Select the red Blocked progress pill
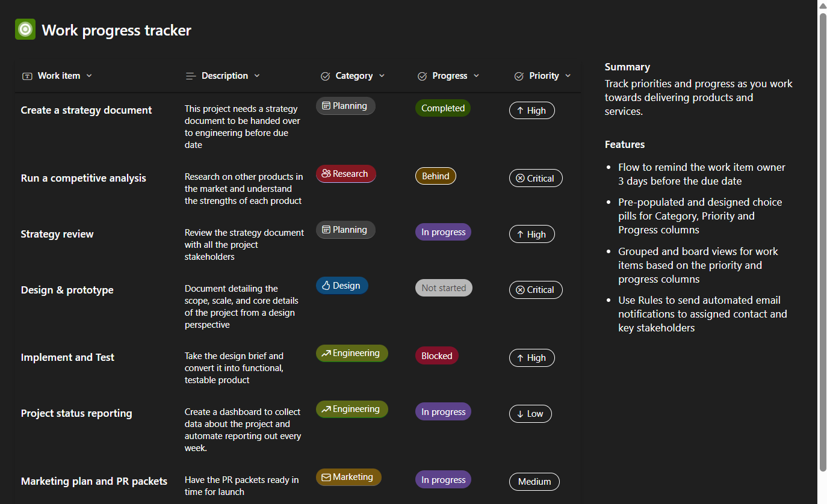The image size is (827, 504). pyautogui.click(x=437, y=356)
